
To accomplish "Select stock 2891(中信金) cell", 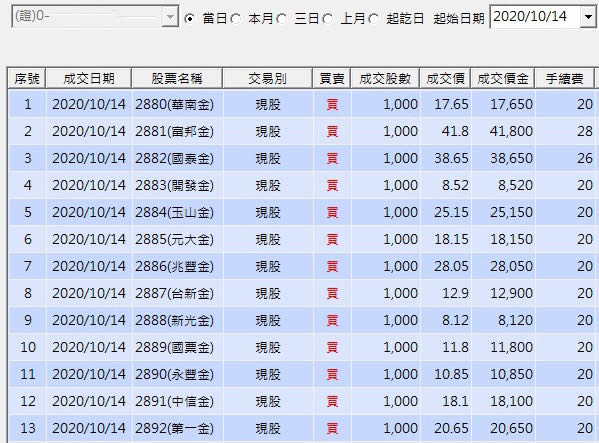I will click(177, 401).
